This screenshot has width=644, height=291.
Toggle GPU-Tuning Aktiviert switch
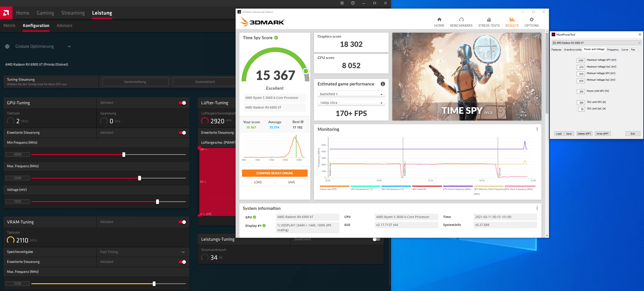pos(182,103)
